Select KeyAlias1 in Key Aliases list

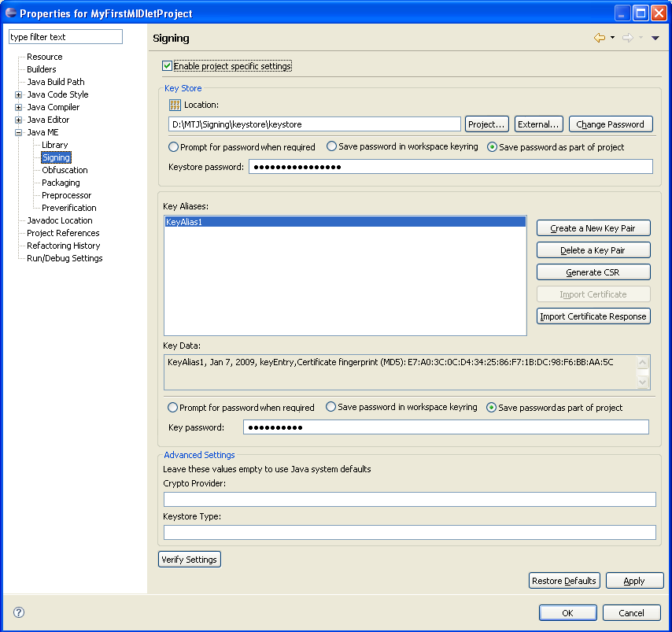coord(344,222)
